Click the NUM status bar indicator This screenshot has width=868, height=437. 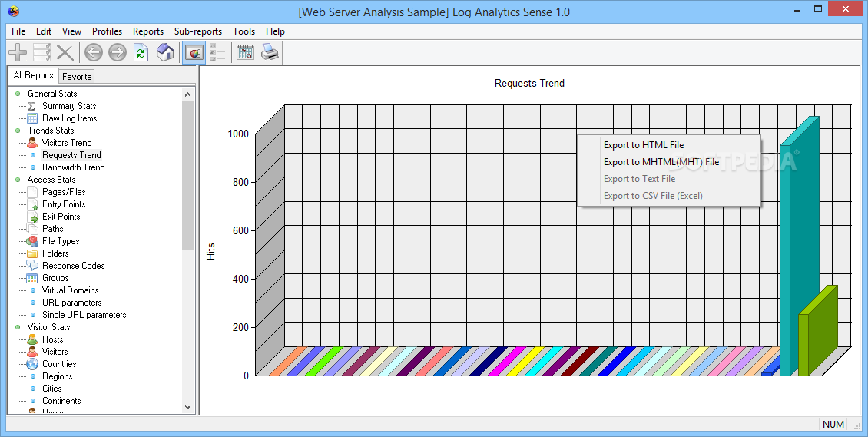[x=833, y=424]
